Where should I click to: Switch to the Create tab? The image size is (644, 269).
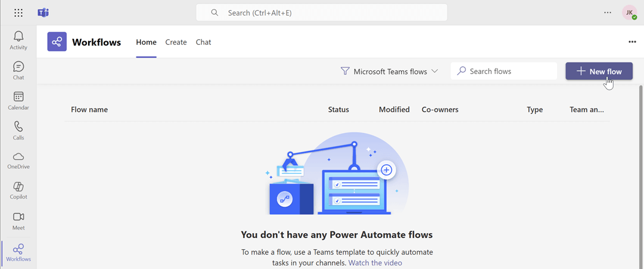pyautogui.click(x=176, y=42)
